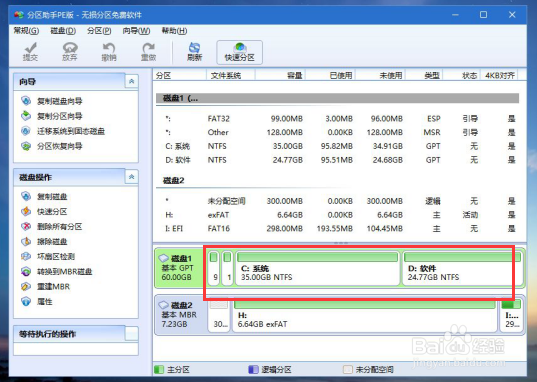This screenshot has height=382, width=537.
Task: Sort by the 状态 column header
Action: (462, 75)
